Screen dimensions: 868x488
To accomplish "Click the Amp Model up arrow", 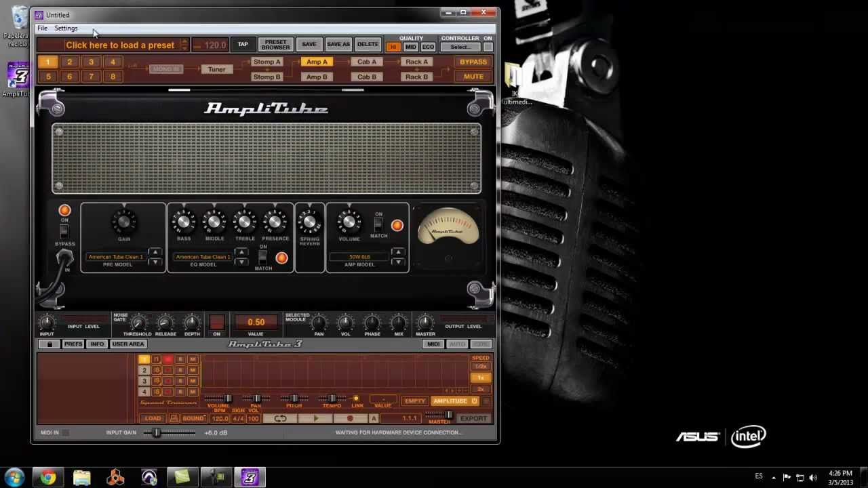I will (x=398, y=253).
